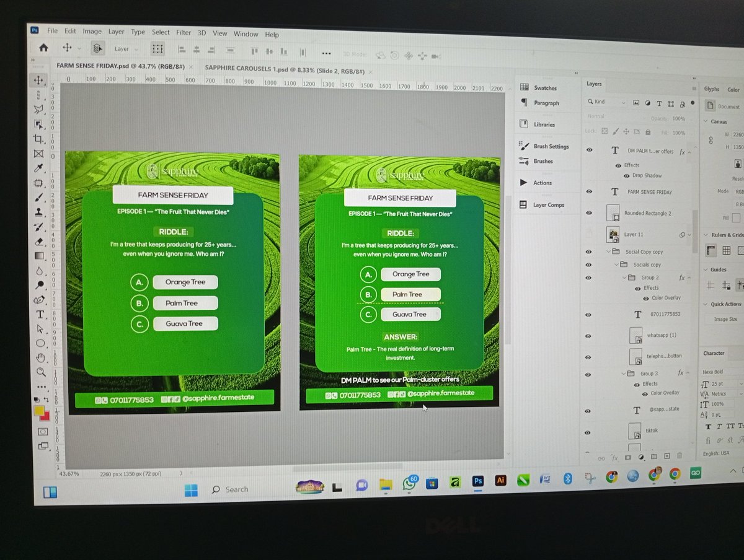Select the Gradient tool
Viewport: 744px width, 560px height.
click(x=39, y=256)
